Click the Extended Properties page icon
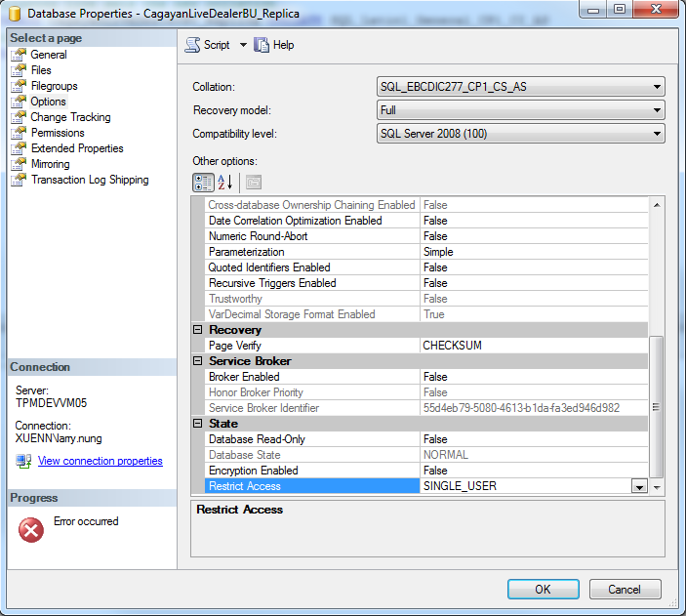686x616 pixels. click(19, 148)
